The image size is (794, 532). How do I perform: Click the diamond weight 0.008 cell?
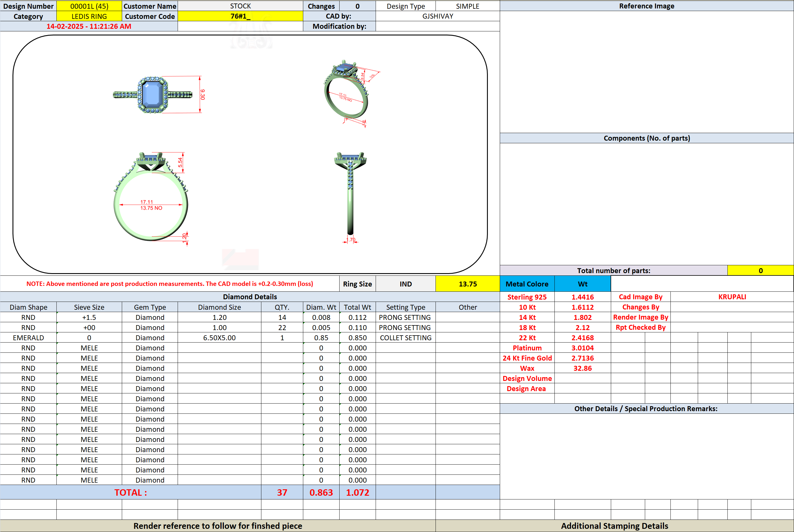(x=321, y=317)
